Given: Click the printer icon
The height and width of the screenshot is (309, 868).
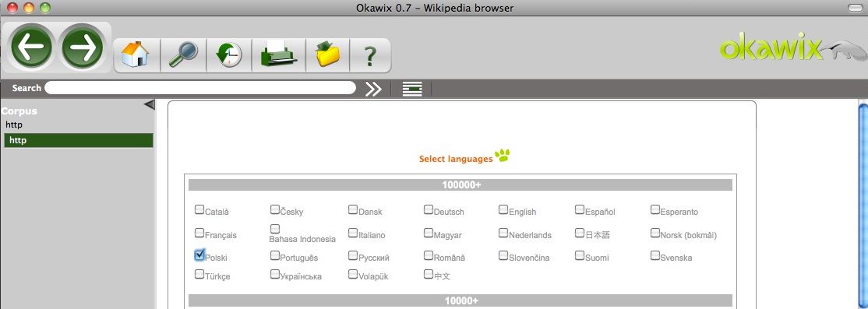Looking at the screenshot, I should (279, 55).
